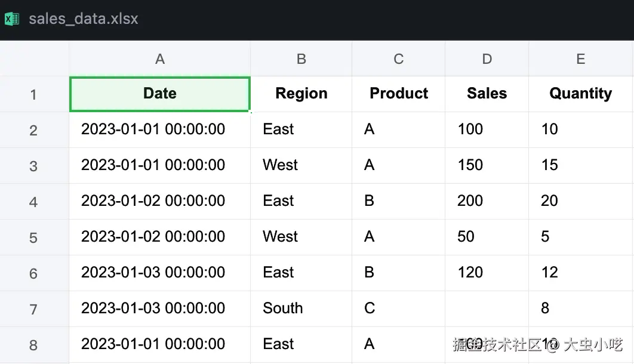The image size is (634, 364).
Task: Select column E header
Action: [580, 58]
